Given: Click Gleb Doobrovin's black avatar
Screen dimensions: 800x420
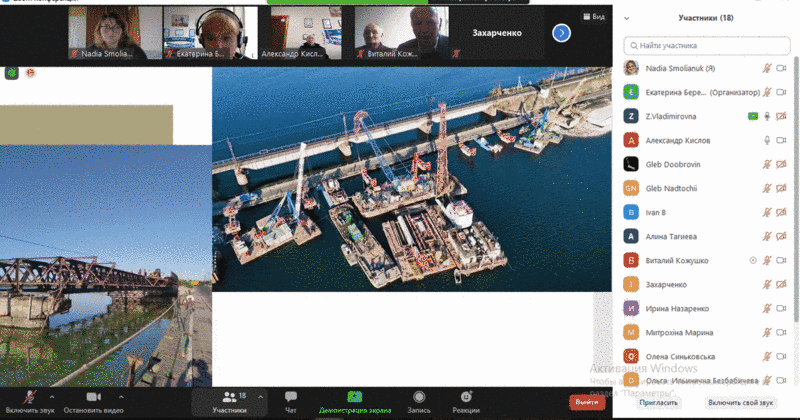Looking at the screenshot, I should pos(631,164).
